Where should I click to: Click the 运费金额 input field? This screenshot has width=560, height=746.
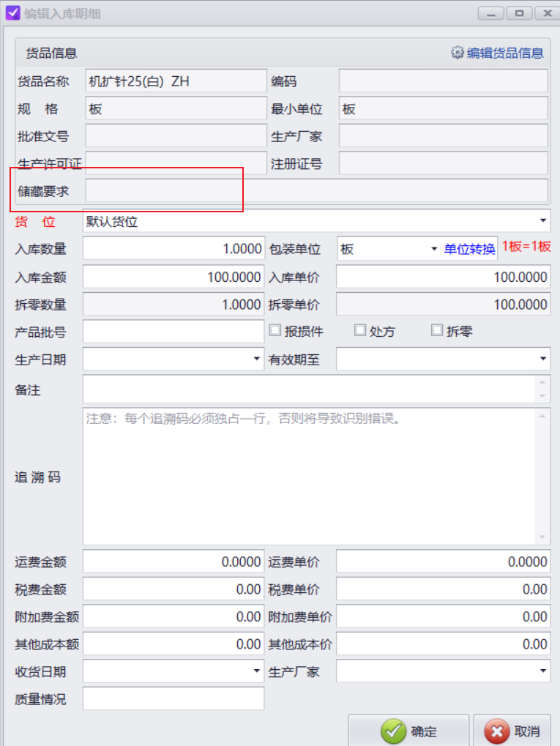tap(173, 562)
